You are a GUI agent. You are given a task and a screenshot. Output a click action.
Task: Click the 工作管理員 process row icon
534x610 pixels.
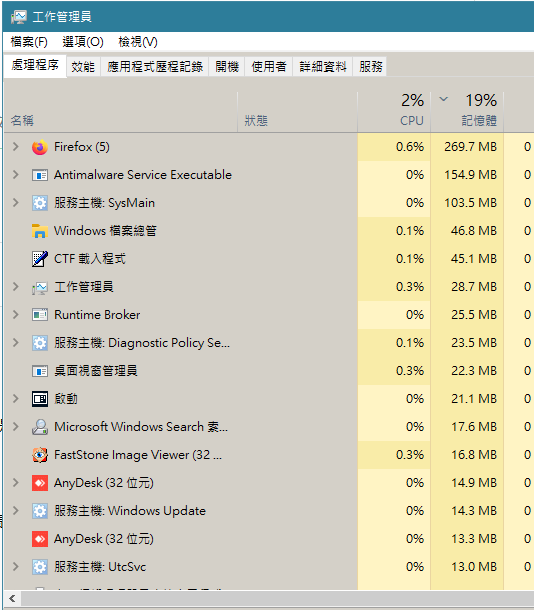click(x=40, y=287)
